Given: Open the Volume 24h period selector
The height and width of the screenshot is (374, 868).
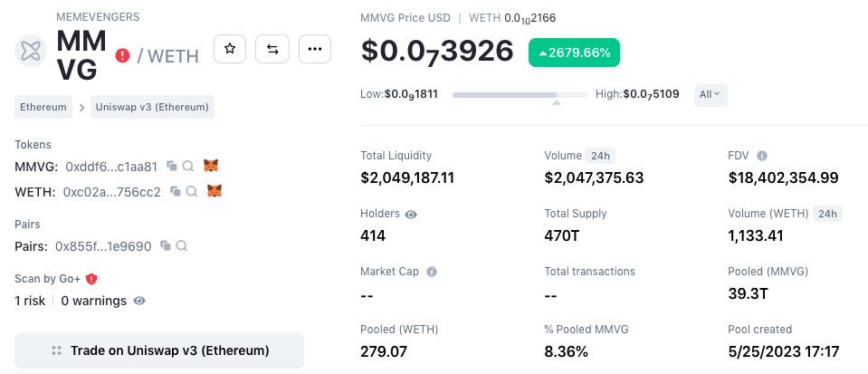Looking at the screenshot, I should coord(601,156).
